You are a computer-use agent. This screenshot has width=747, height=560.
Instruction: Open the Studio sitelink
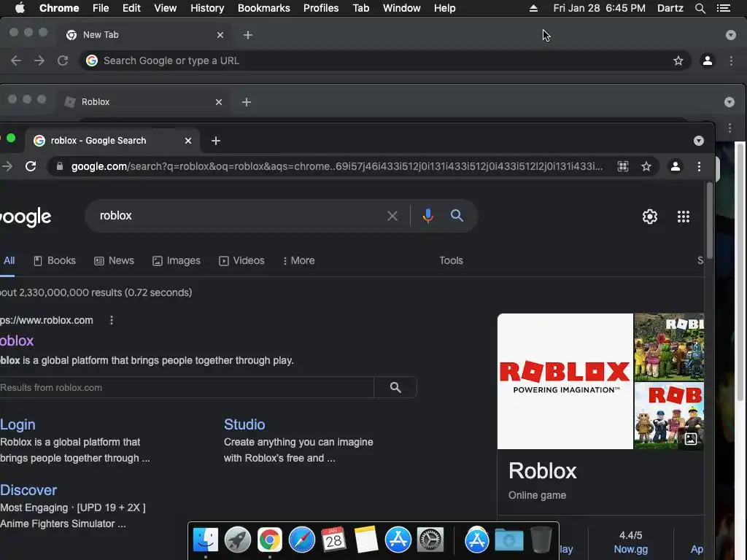pos(244,424)
